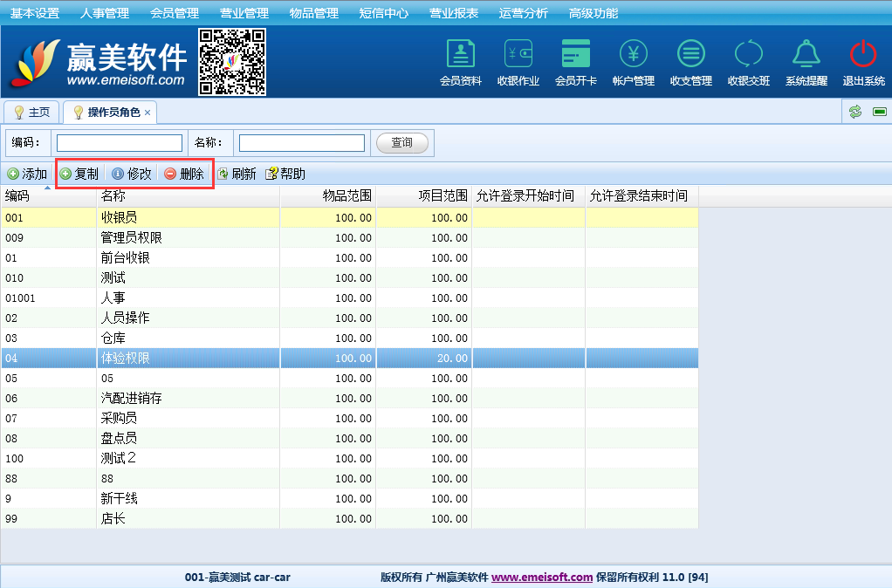892x588 pixels.
Task: Open the 收支管理 income-expense icon
Action: pyautogui.click(x=690, y=55)
